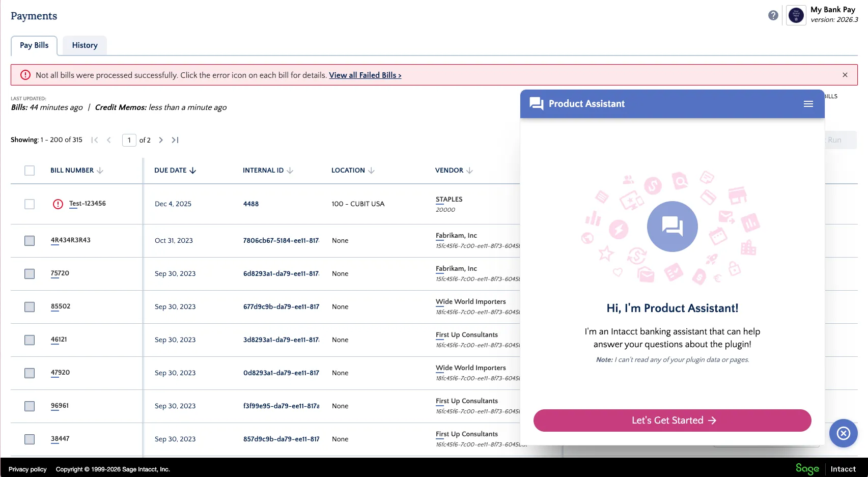Sort by Due Date column arrow
Viewport: 868px width, 477px height.
coord(192,171)
